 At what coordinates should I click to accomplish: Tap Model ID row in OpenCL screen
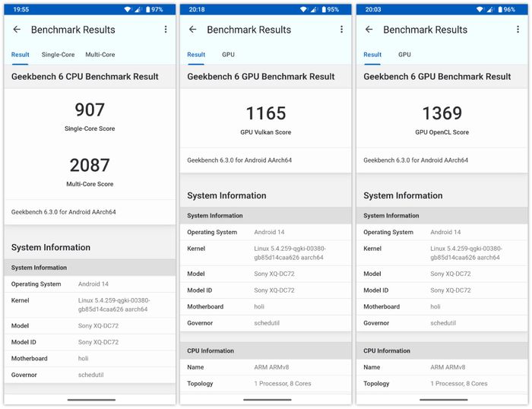(442, 290)
